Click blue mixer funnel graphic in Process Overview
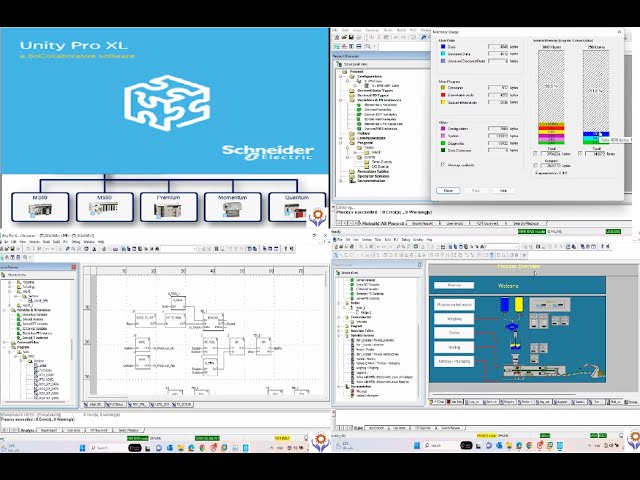This screenshot has height=480, width=640. pyautogui.click(x=512, y=327)
